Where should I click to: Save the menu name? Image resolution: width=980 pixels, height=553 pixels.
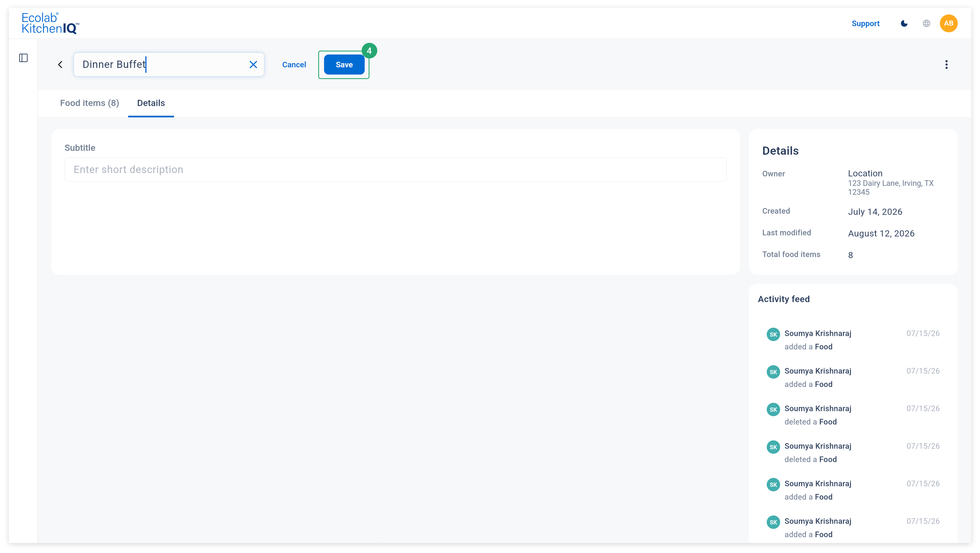coord(344,65)
